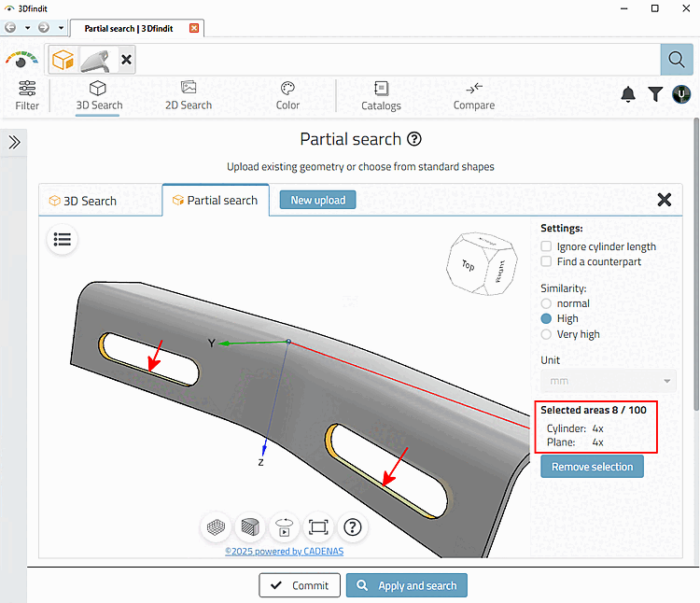Select normal similarity
The width and height of the screenshot is (700, 603).
pos(546,303)
